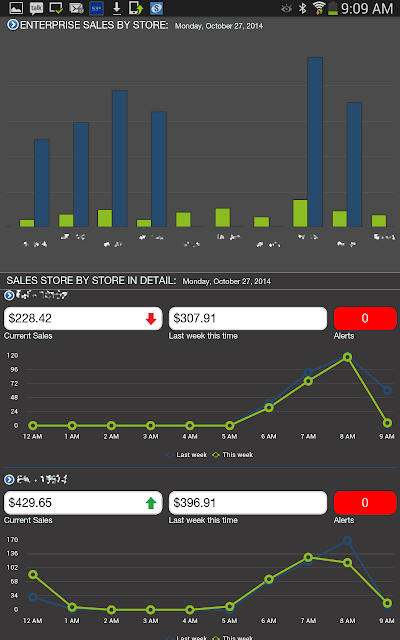Open first store's blue arrow icon
Image resolution: width=400 pixels, height=640 pixels.
(9, 295)
